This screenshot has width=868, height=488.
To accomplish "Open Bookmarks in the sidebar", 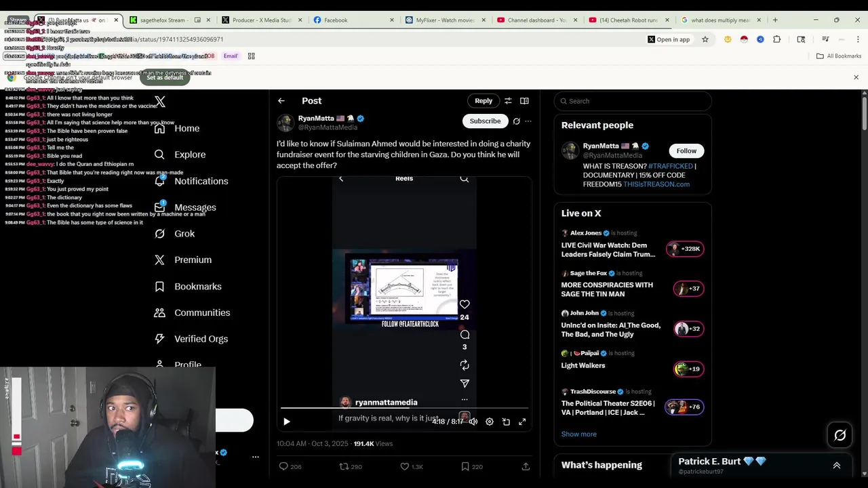I will pos(188,286).
